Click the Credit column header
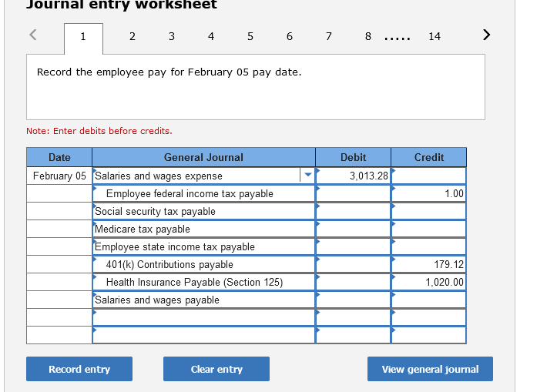Screen dimensions: 557x392 coord(429,157)
